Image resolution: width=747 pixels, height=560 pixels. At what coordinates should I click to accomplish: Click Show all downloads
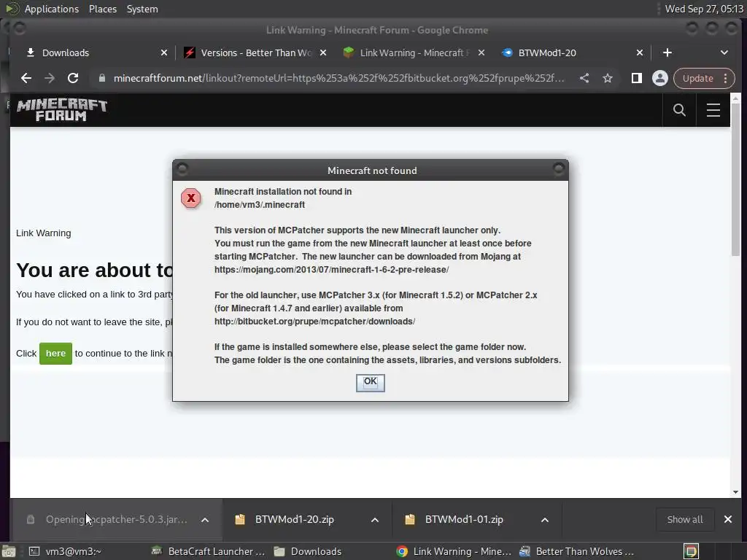pyautogui.click(x=684, y=519)
